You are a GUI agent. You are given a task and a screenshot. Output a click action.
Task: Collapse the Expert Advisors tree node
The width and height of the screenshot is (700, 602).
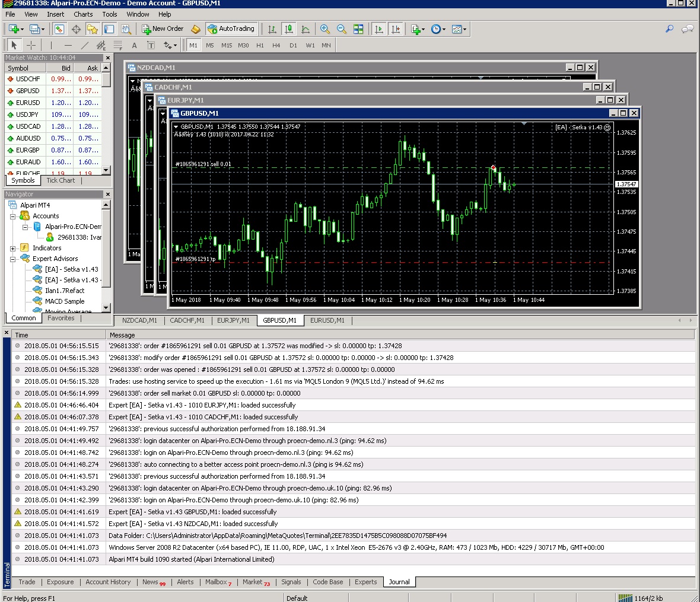[x=13, y=259]
